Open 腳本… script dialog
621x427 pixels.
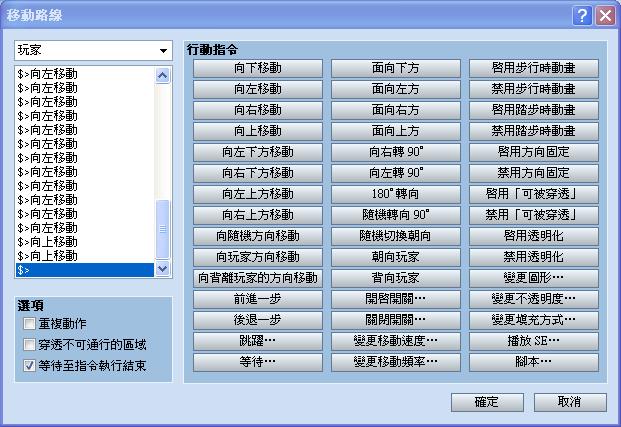tap(533, 362)
